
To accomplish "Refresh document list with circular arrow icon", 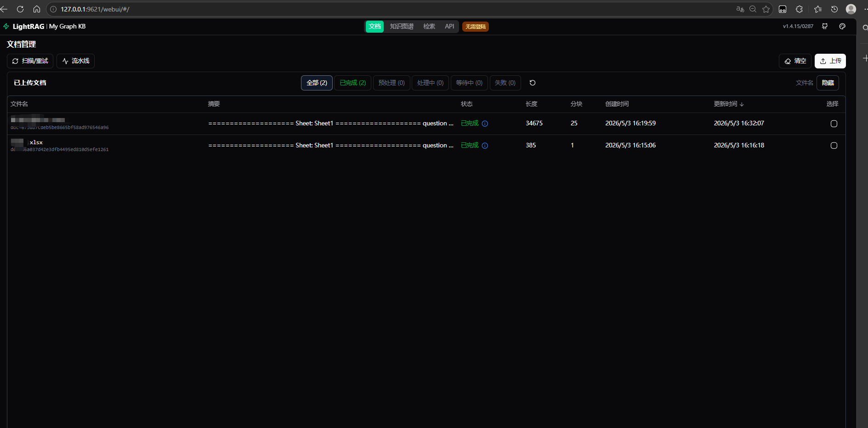I will coord(533,83).
